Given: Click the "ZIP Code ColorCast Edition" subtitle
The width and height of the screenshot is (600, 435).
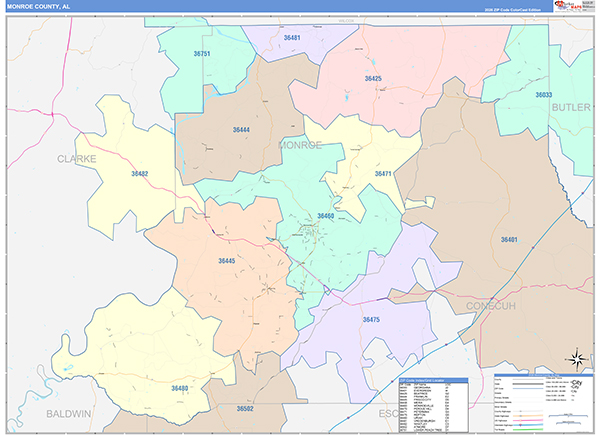Looking at the screenshot, I should tap(513, 10).
